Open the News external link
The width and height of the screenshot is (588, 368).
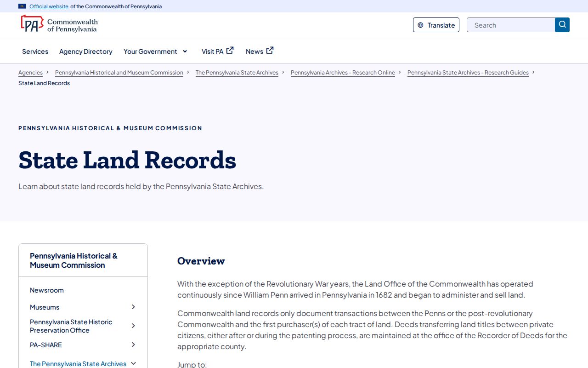260,51
